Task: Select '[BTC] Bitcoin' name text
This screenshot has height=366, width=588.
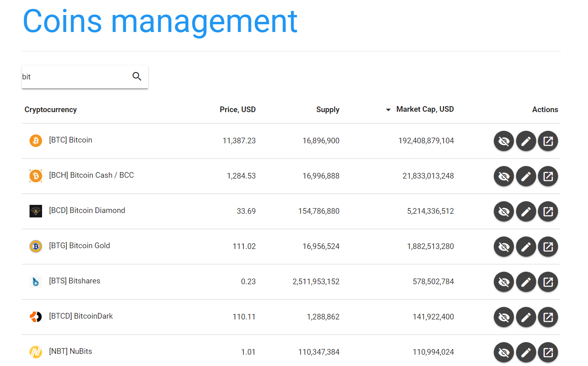Action: point(71,140)
